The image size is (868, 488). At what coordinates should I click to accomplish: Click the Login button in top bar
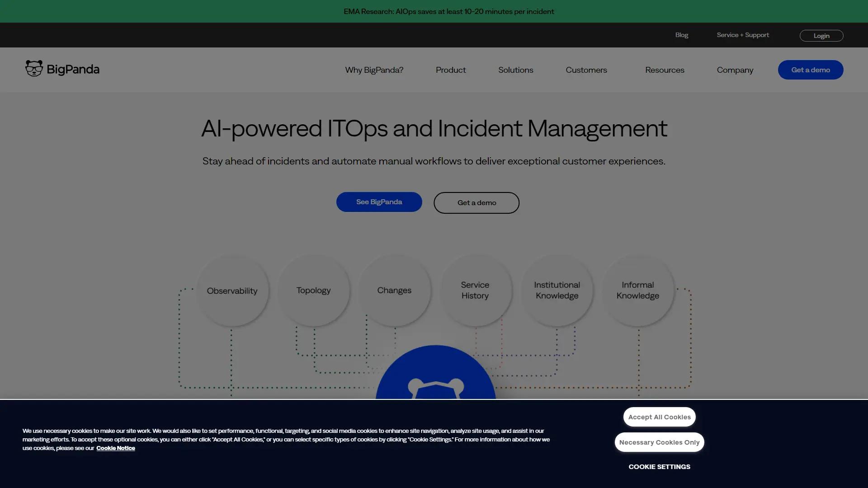pos(821,36)
